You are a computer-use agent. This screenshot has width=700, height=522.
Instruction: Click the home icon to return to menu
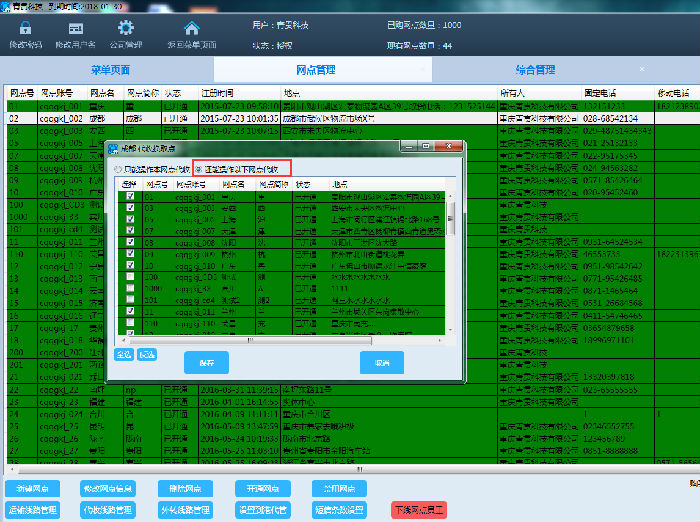(x=192, y=29)
